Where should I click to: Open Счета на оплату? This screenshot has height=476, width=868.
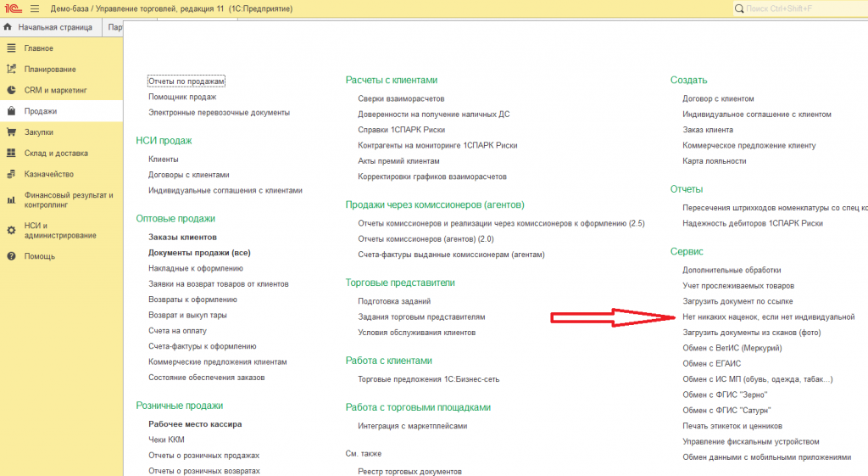(177, 330)
